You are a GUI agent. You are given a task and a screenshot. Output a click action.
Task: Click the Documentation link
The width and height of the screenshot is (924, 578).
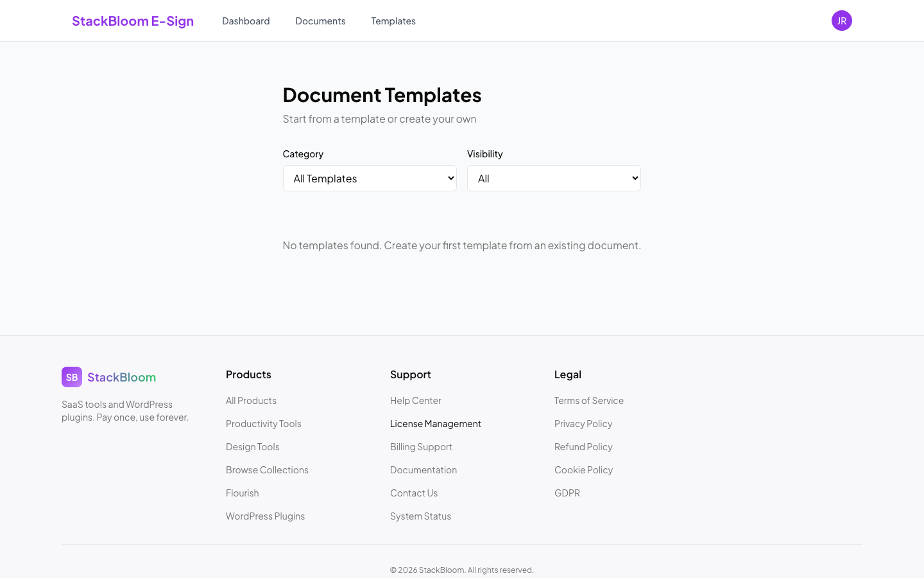coord(424,469)
